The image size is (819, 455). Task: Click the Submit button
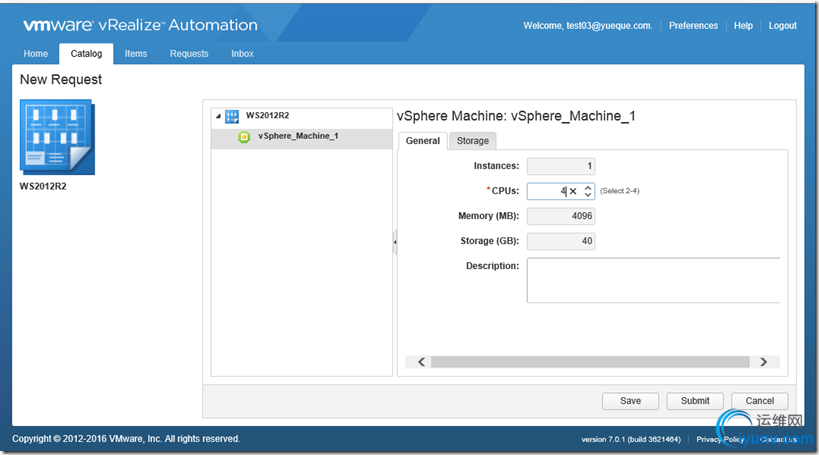(x=695, y=401)
